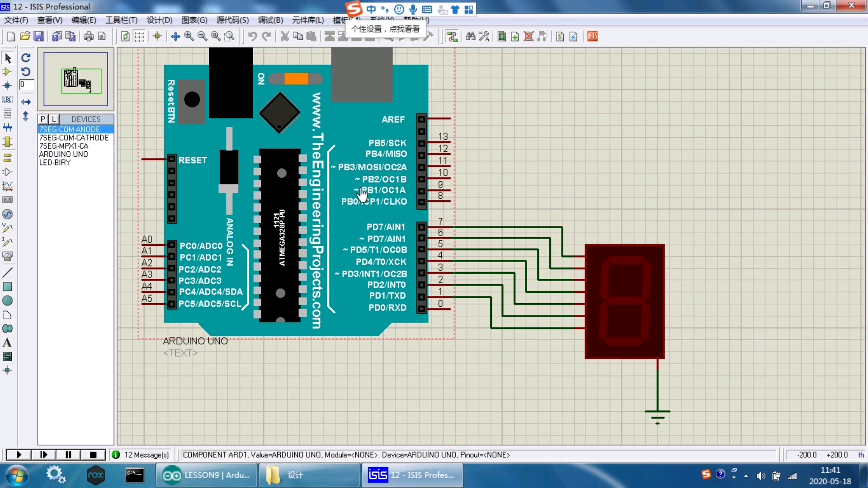Select the Selection Mode arrow tool
868x488 pixels.
(x=8, y=58)
